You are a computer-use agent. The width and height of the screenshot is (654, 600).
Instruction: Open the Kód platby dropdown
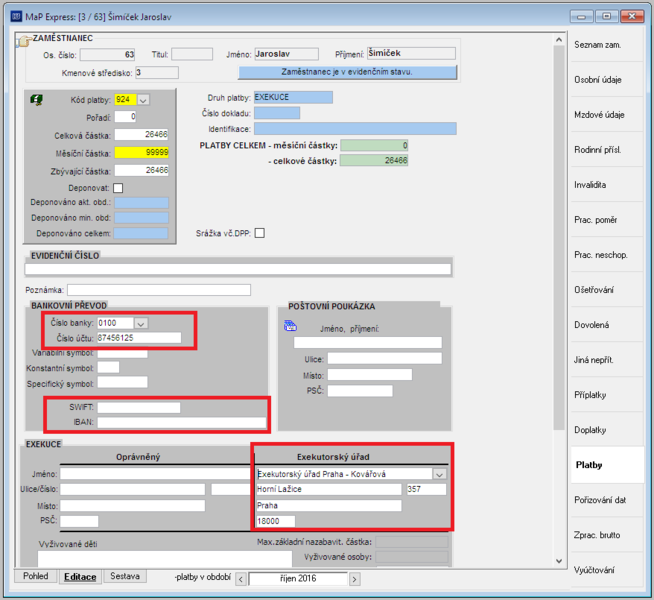click(x=143, y=100)
